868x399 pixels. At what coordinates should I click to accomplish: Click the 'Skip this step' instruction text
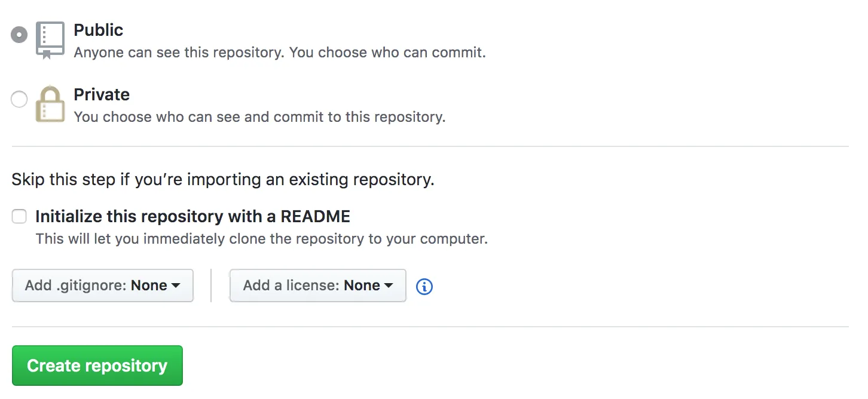tap(223, 180)
